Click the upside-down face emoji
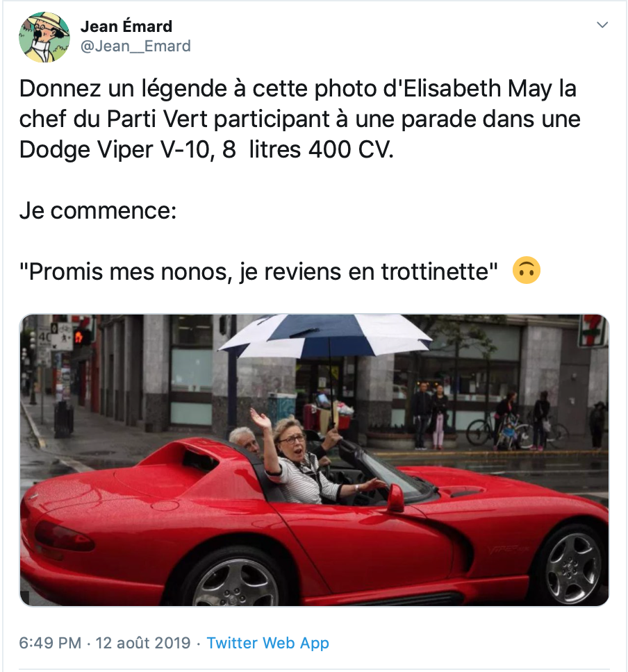This screenshot has height=672, width=628. click(527, 271)
